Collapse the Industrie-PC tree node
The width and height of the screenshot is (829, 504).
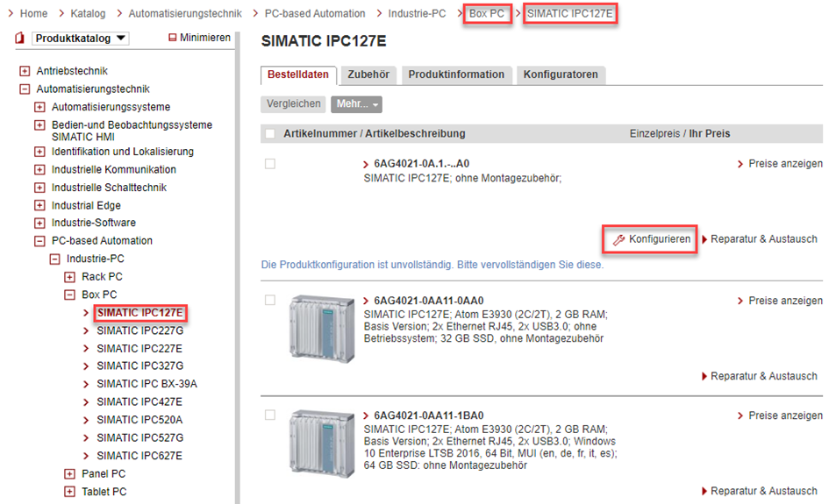point(54,259)
